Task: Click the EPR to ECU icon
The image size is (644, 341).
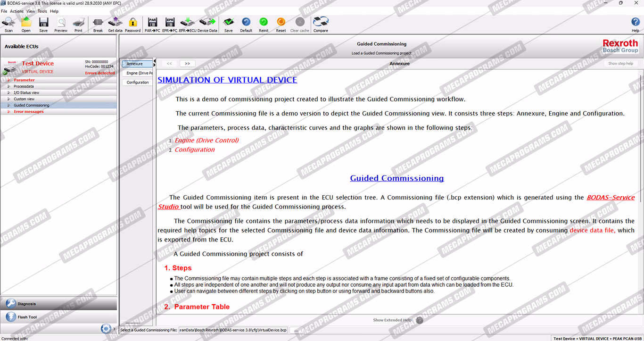Action: tap(187, 23)
